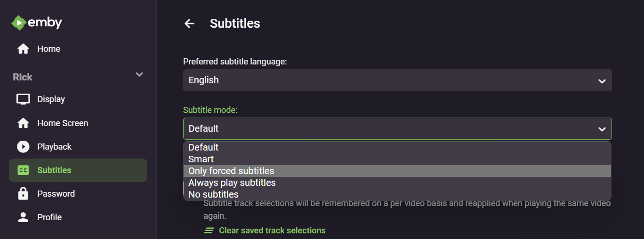Screen dimensions: 644x239
Task: Click the Password lock icon
Action: click(x=23, y=194)
